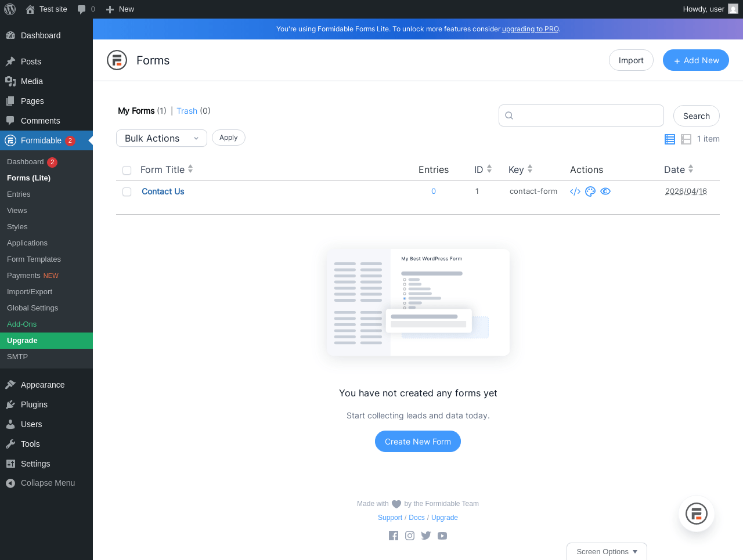The width and height of the screenshot is (743, 560).
Task: Open the Instagram icon in the footer
Action: [410, 536]
